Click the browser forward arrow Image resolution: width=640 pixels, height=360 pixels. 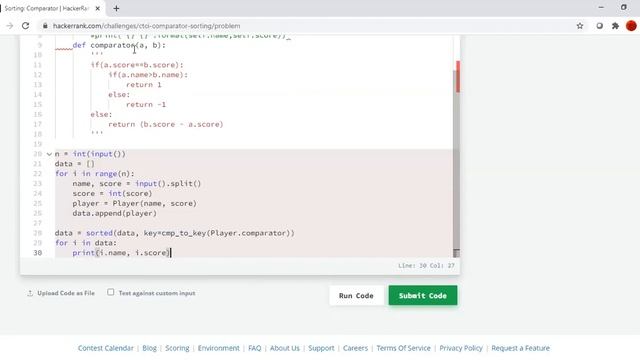pos(9,26)
